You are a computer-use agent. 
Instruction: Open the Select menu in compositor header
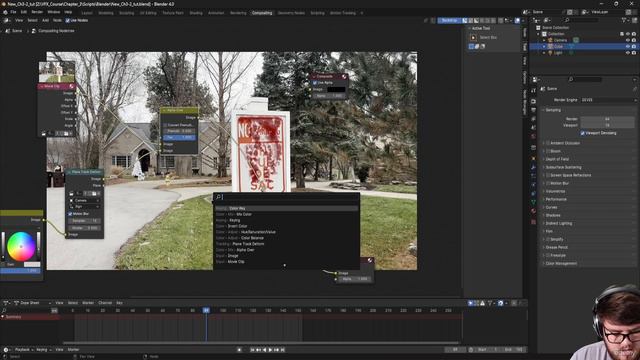tap(32, 20)
